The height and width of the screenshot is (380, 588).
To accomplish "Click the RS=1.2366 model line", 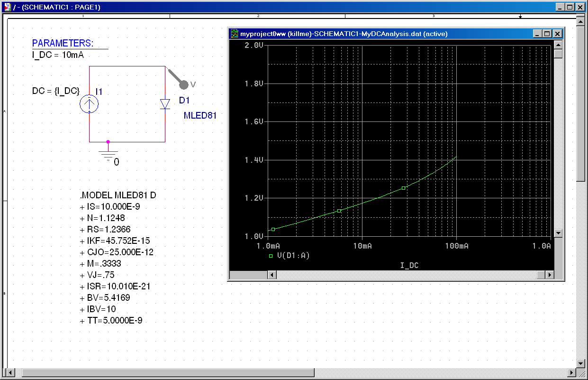I will click(105, 230).
